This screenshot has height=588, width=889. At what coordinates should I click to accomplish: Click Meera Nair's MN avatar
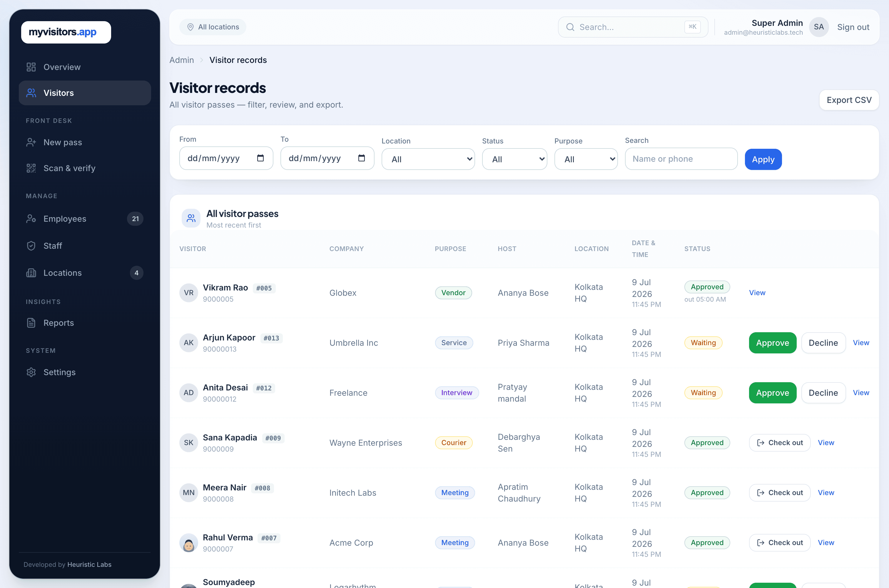click(x=189, y=493)
